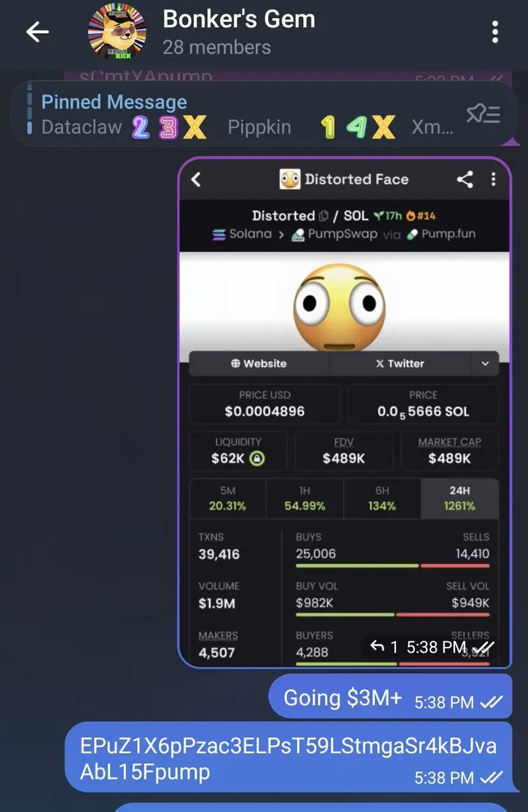Click the X Twitter button
The width and height of the screenshot is (528, 812).
(x=399, y=364)
